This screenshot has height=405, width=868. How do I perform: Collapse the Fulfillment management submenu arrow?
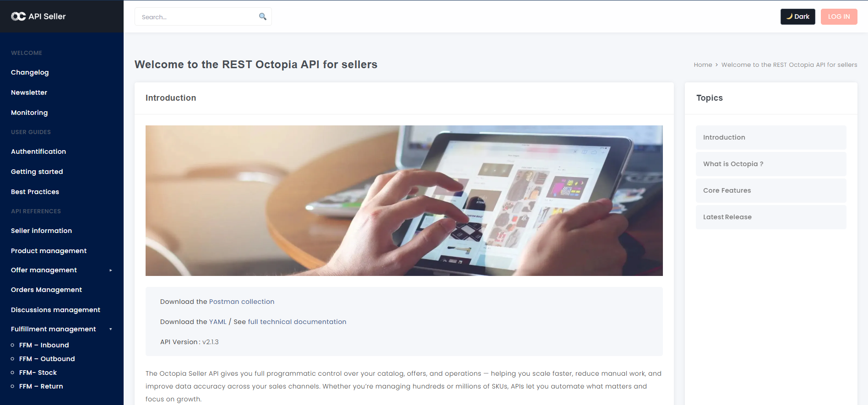point(110,329)
